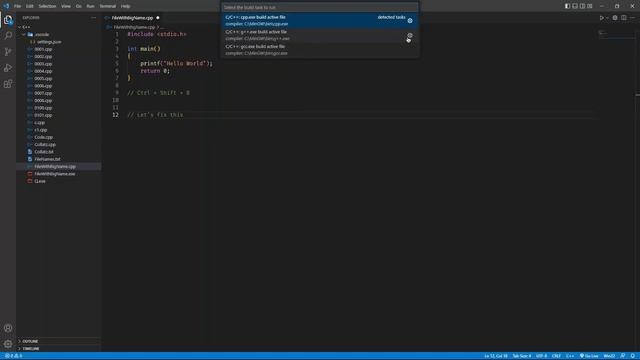Run the C/C++ file play button

(602, 18)
